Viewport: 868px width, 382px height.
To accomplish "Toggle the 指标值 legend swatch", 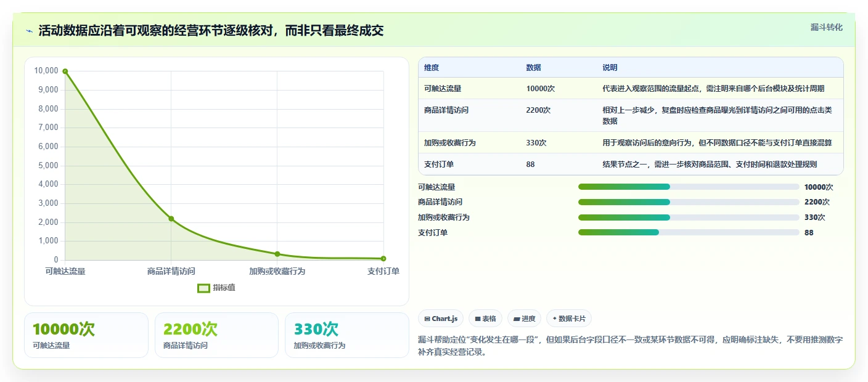I will pos(203,288).
